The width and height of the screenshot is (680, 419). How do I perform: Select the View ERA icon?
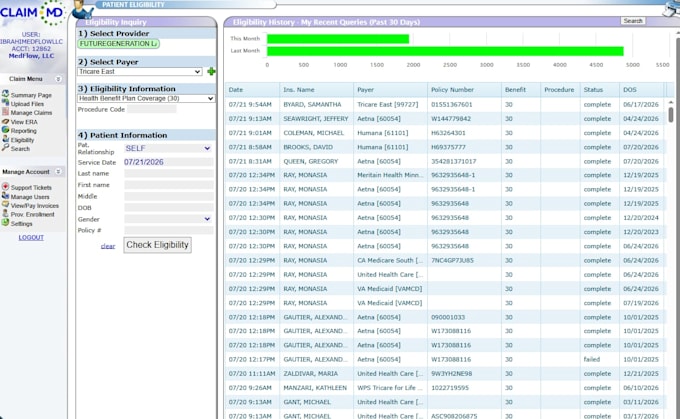coord(5,121)
